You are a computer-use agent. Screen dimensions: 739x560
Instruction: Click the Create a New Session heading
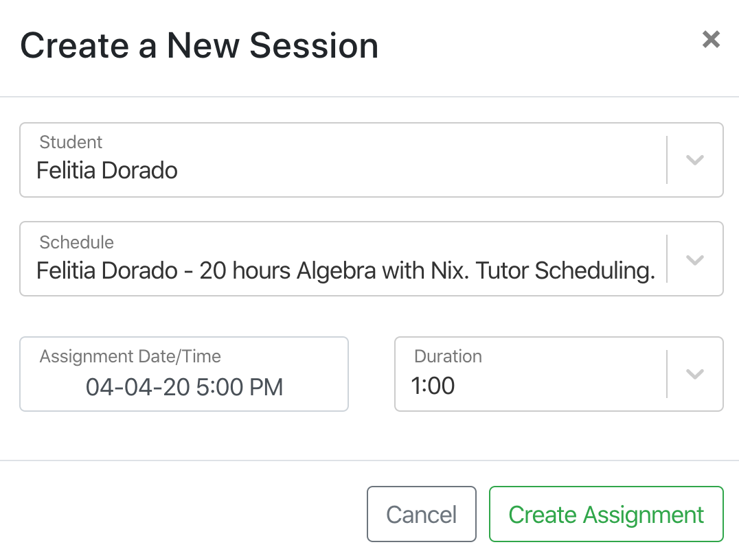(x=199, y=46)
